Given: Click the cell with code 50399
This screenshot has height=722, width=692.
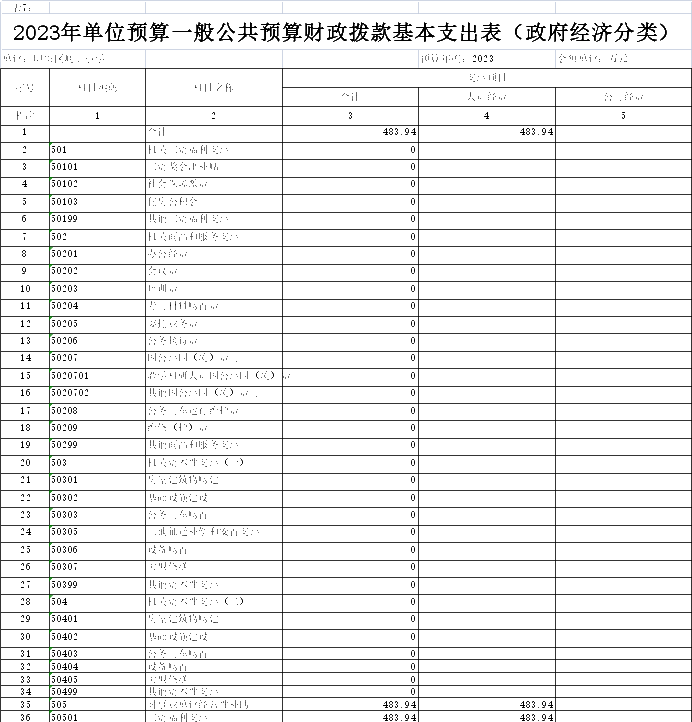Looking at the screenshot, I should coord(97,584).
